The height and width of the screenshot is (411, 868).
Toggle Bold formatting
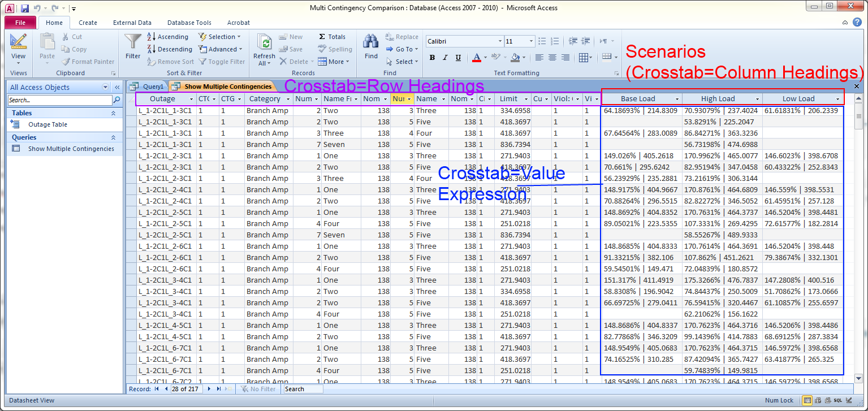pos(432,57)
